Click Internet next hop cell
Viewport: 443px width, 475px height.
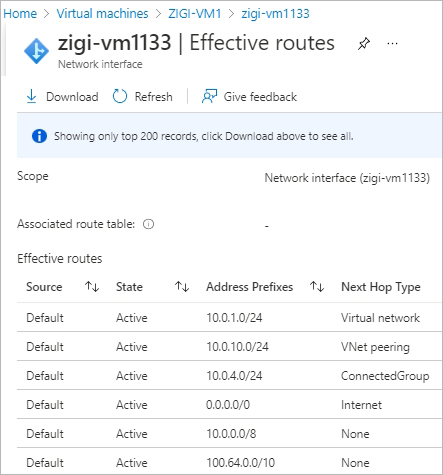pos(362,405)
